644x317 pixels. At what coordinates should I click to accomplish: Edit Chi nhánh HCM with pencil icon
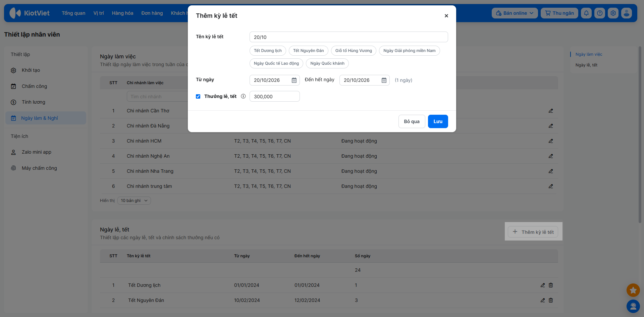pyautogui.click(x=551, y=141)
